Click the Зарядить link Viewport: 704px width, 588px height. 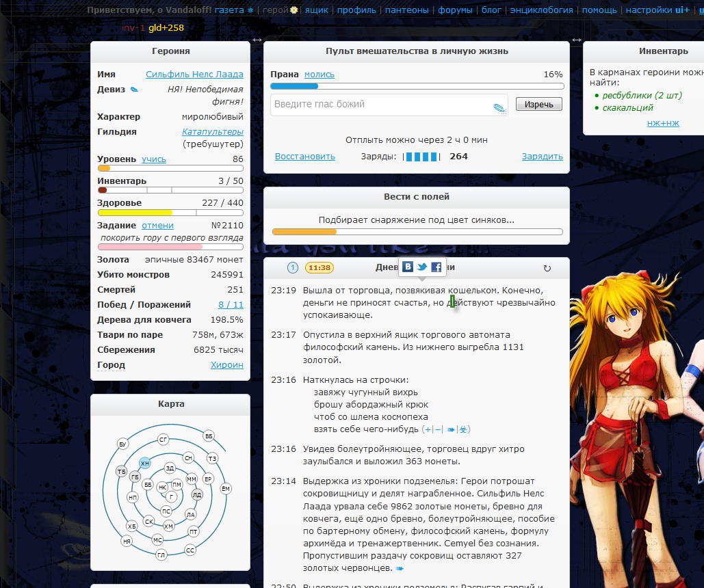(542, 157)
